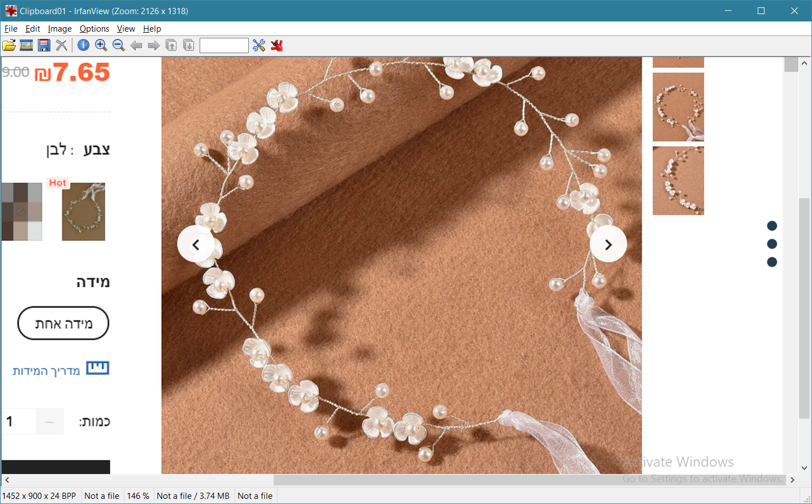
Task: Click the bottom product thumbnail on the right
Action: click(x=679, y=181)
